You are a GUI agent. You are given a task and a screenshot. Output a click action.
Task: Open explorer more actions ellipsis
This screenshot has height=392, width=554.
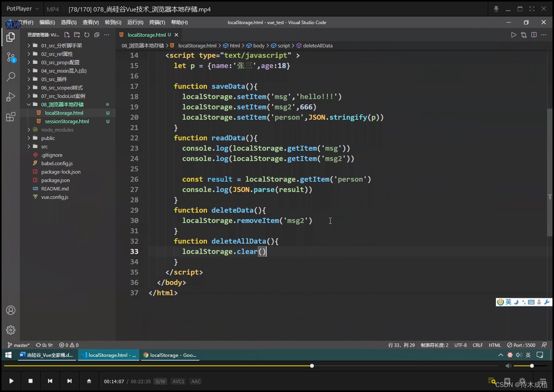(107, 35)
